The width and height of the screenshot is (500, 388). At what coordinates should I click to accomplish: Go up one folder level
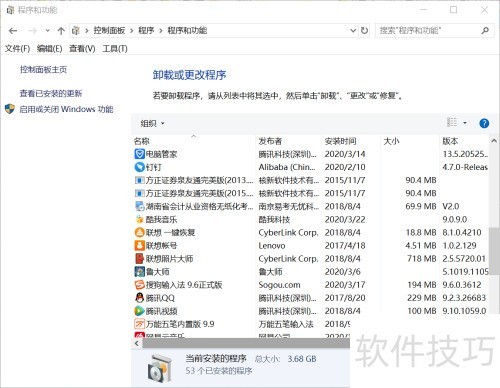(x=61, y=31)
